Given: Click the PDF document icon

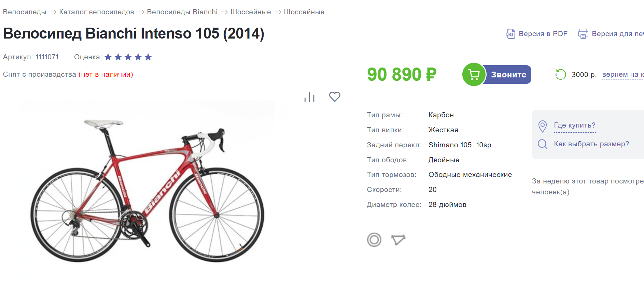Looking at the screenshot, I should tap(510, 34).
